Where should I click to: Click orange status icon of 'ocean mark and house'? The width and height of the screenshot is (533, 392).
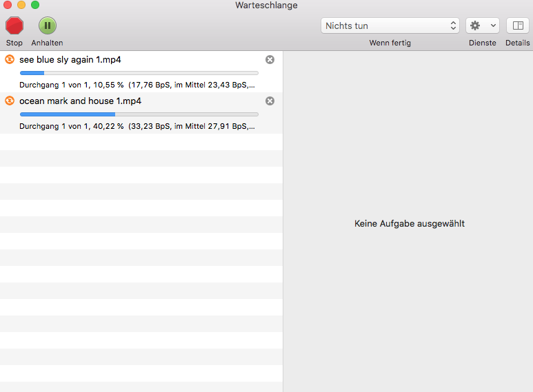tap(10, 101)
